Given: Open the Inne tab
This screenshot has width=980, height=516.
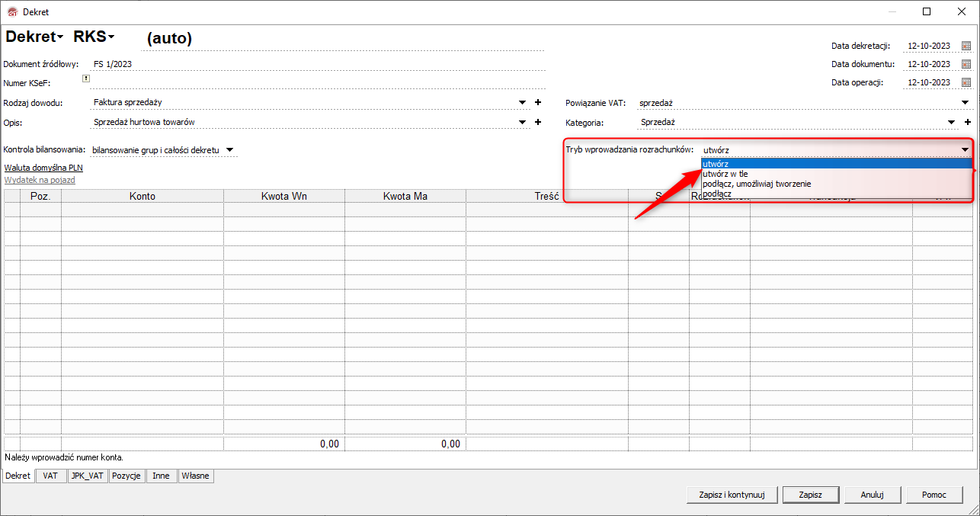Looking at the screenshot, I should coord(162,476).
